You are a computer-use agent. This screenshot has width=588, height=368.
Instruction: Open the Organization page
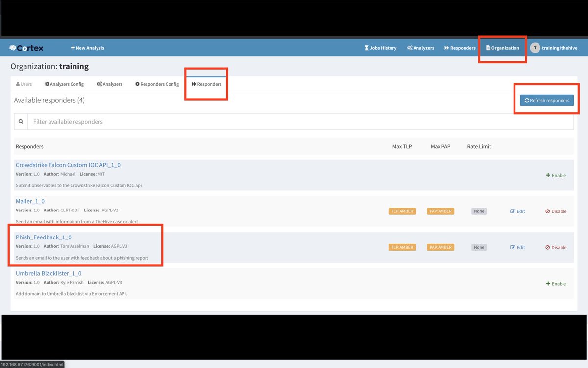[502, 48]
